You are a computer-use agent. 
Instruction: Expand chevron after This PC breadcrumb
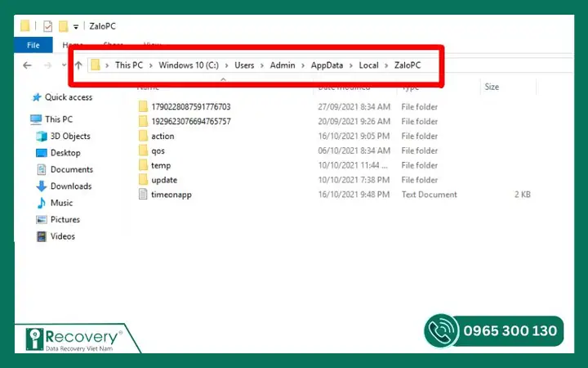151,65
